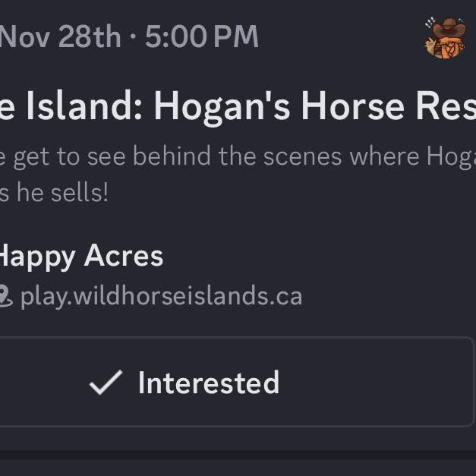Viewport: 476px width, 476px height.
Task: Open the Happy Acres server name
Action: pyautogui.click(x=81, y=257)
